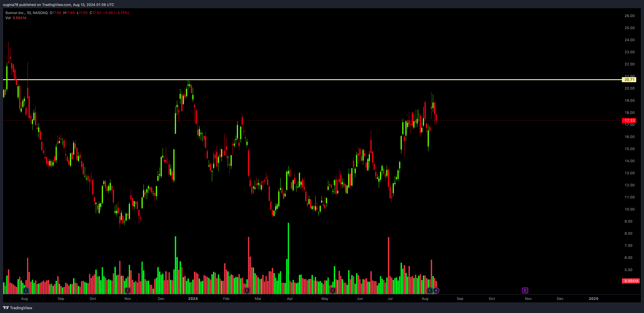Screen dimensions: 644x313
Task: Click the Feb label on time axis
Action: pyautogui.click(x=226, y=299)
